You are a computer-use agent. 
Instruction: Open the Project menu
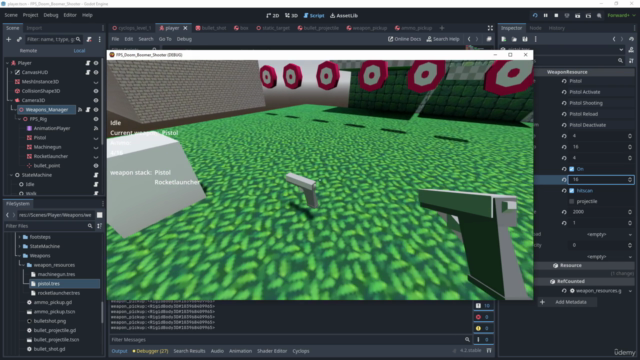(x=30, y=15)
